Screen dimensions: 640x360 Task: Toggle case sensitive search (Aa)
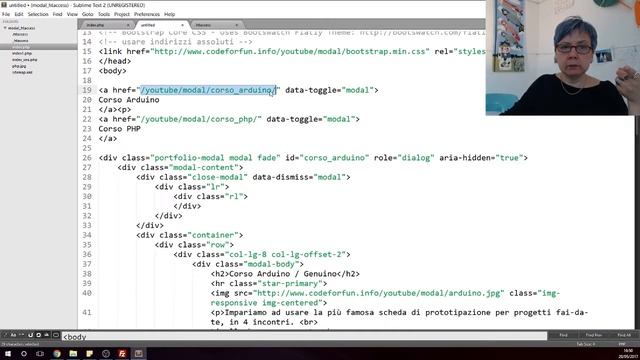point(13,335)
